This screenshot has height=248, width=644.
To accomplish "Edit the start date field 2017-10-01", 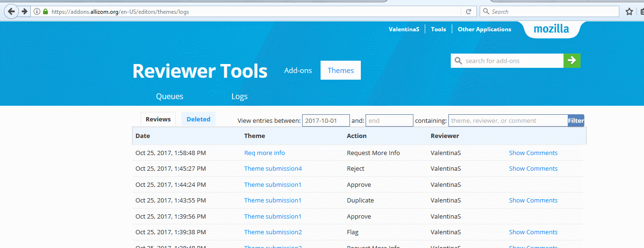I will (x=326, y=120).
